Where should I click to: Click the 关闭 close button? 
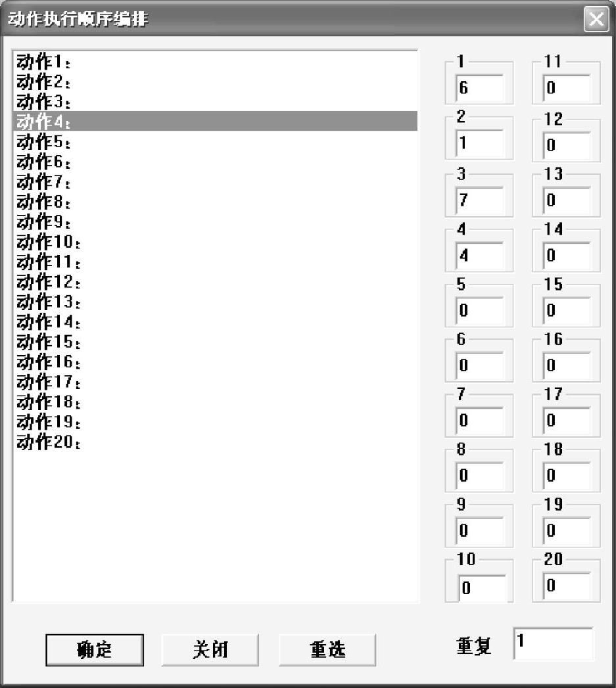(x=210, y=650)
